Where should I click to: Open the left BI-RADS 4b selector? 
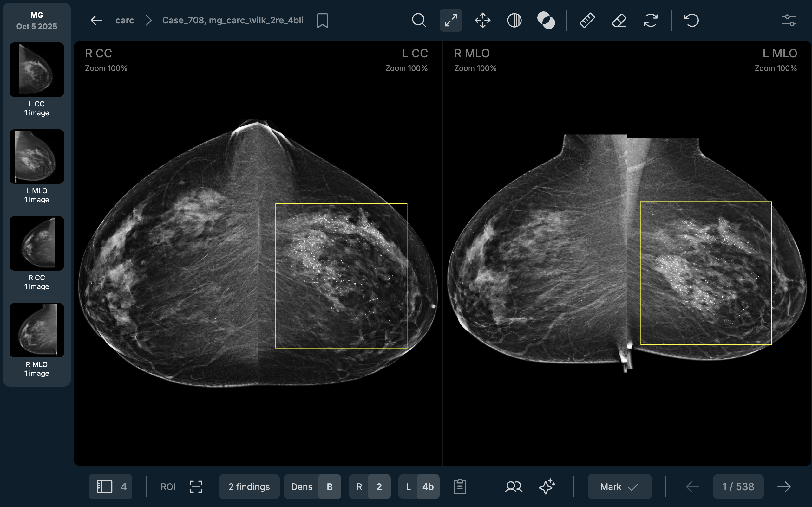click(x=428, y=486)
